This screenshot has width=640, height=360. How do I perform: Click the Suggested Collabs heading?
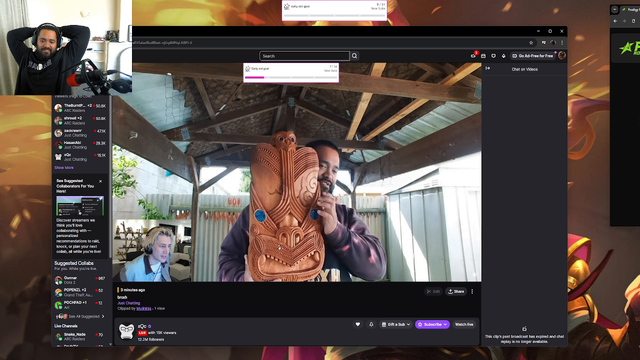[x=74, y=263]
